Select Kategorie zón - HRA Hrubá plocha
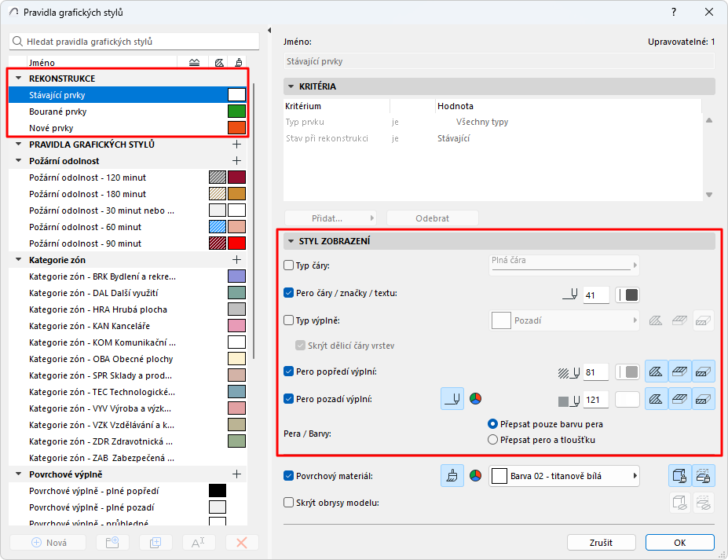728x560 pixels. pos(128,309)
